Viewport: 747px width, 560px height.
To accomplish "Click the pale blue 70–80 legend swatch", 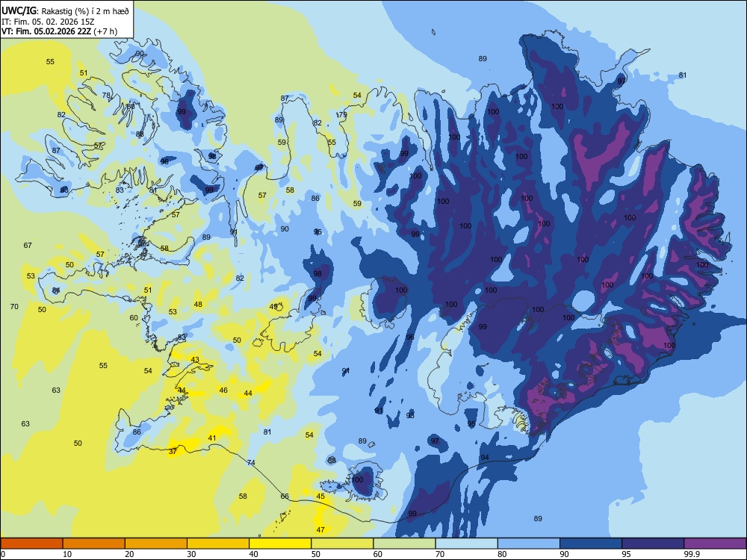I will 466,544.
